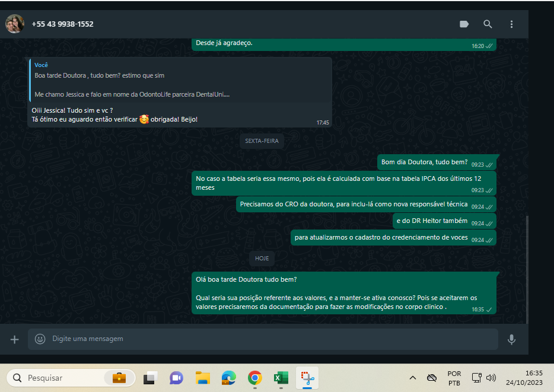Click the 'HOJE' date chip
Screen dimensions: 554x392
coord(262,259)
